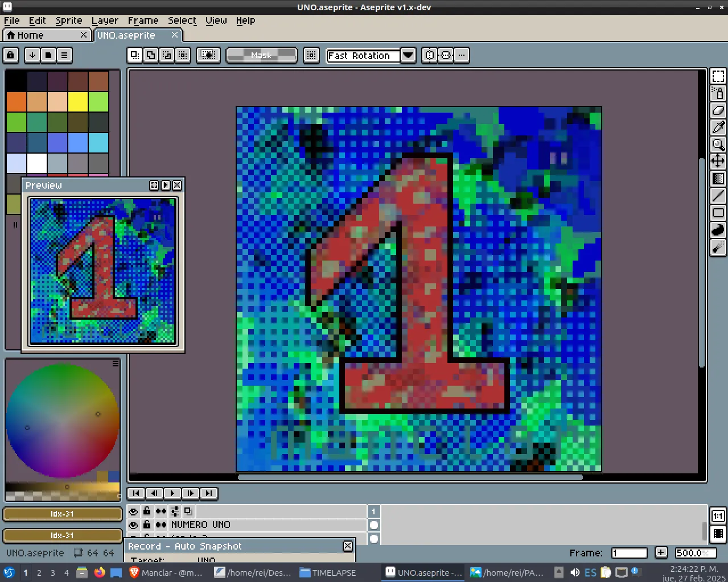This screenshot has height=582, width=728.
Task: Go to last frame button
Action: coord(209,493)
